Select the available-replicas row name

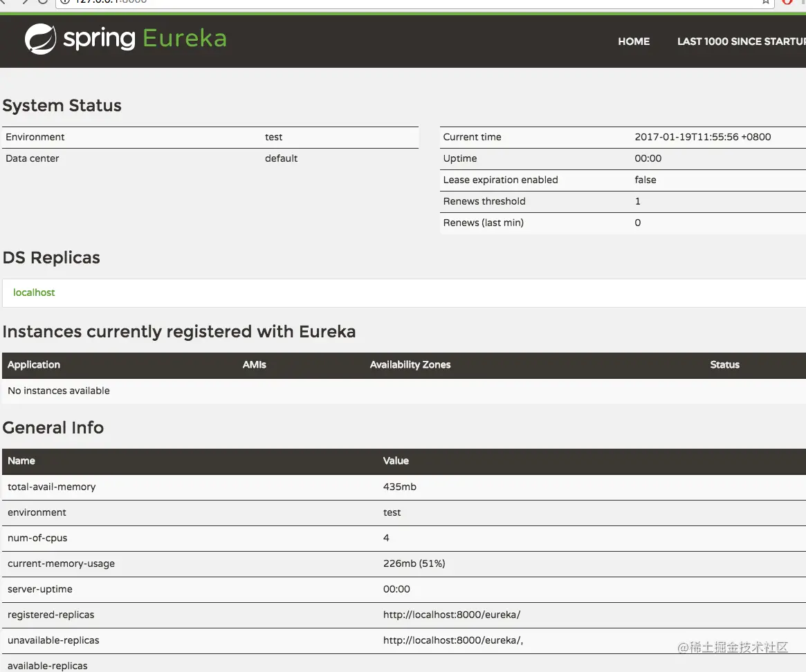click(x=47, y=666)
